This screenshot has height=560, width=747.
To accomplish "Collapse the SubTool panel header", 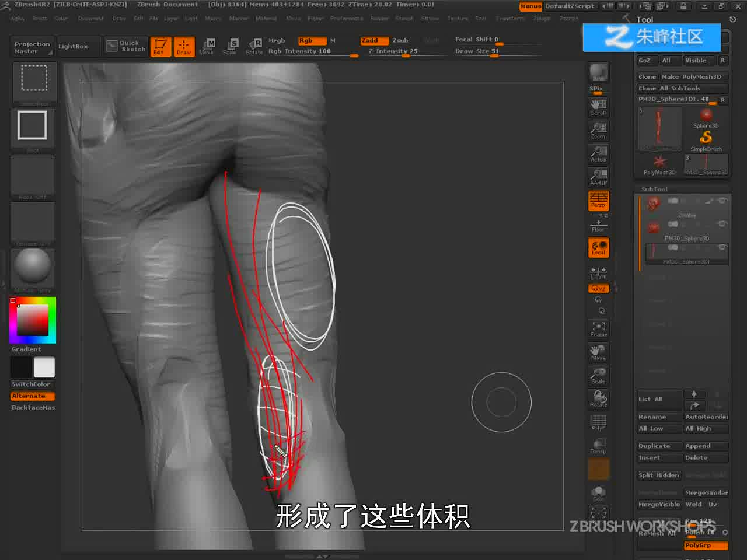I will click(654, 189).
